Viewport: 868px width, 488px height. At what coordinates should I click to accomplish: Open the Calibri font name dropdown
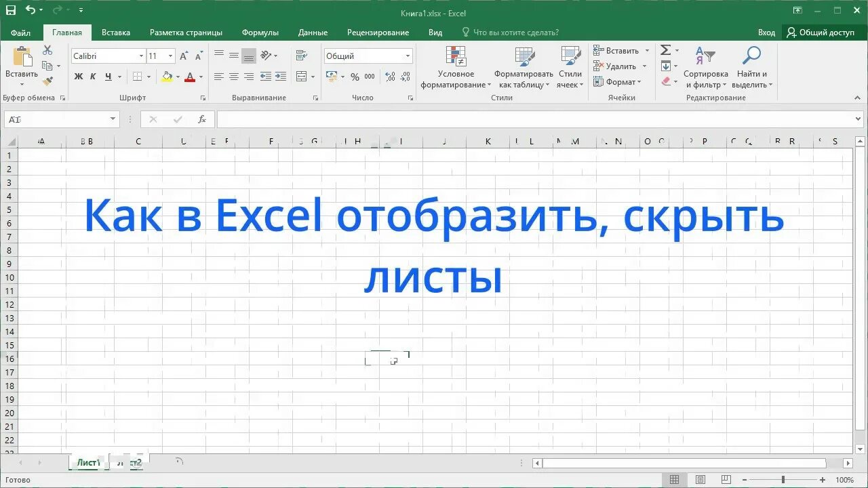tap(141, 56)
